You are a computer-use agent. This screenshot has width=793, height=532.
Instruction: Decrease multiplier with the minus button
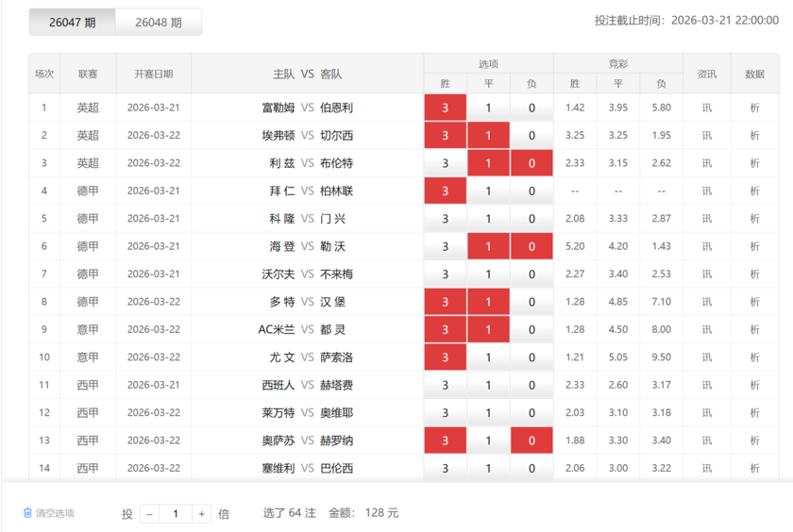(150, 514)
